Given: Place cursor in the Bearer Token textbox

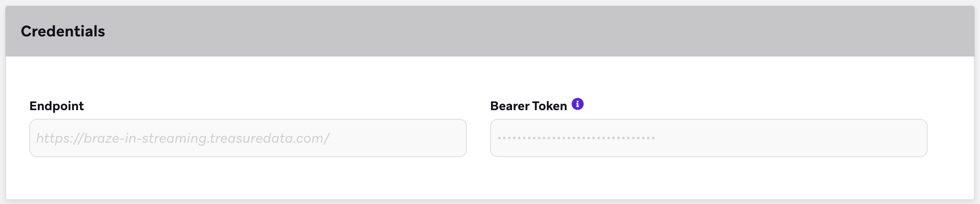Looking at the screenshot, I should click(708, 138).
